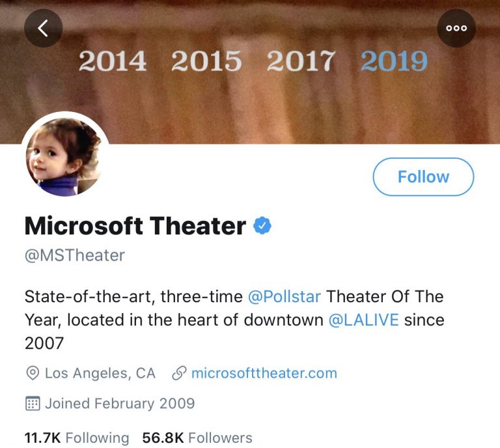Screen dimensions: 500x448
Task: Follow the Microsoft Theater account
Action: 423,176
